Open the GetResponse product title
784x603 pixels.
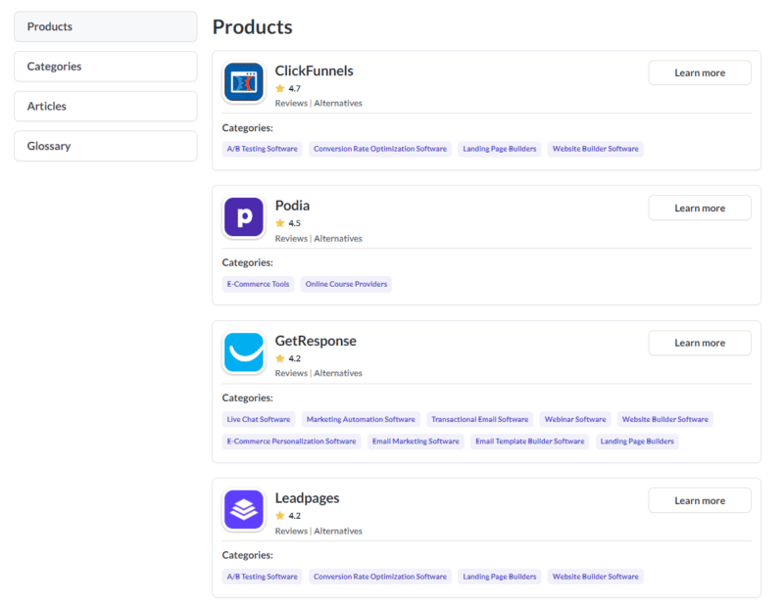(x=316, y=341)
